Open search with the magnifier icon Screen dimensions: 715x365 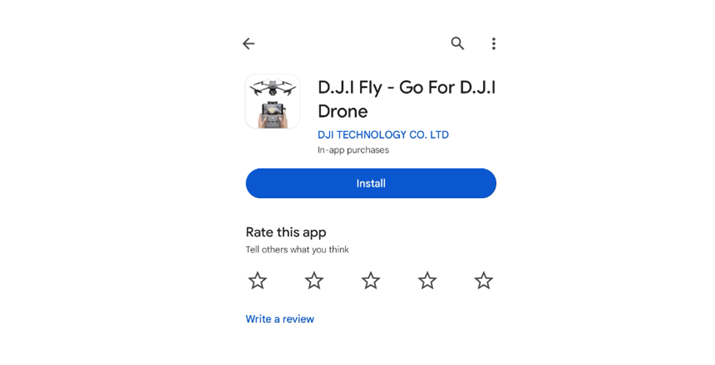point(457,43)
